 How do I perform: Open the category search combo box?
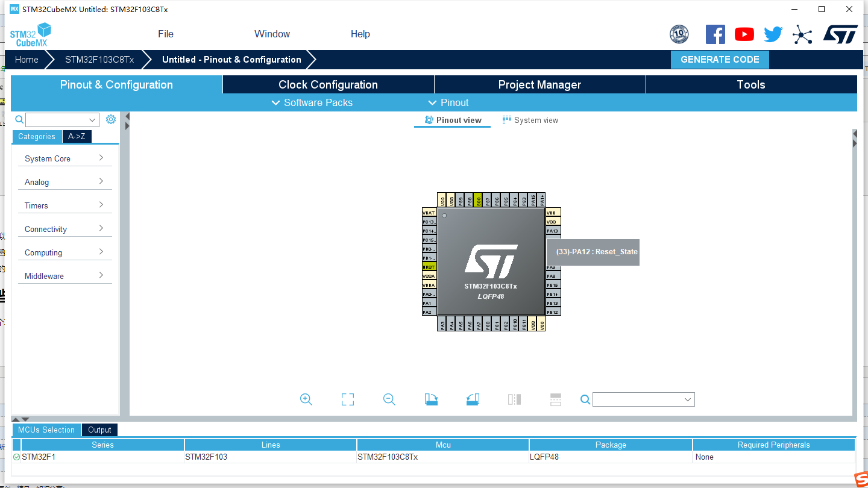tap(62, 119)
